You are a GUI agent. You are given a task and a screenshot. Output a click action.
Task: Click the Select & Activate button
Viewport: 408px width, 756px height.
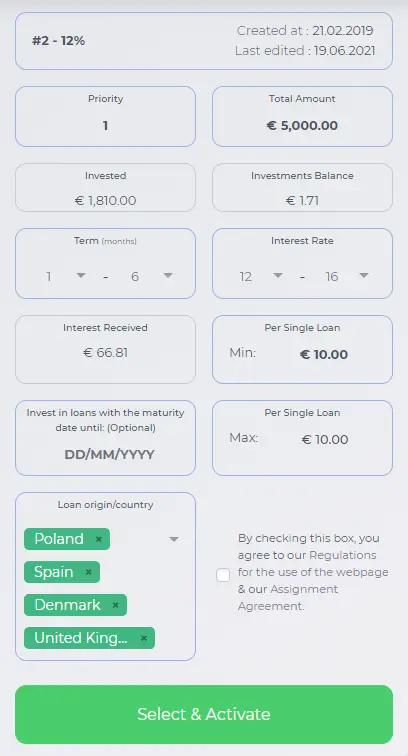[x=204, y=714]
